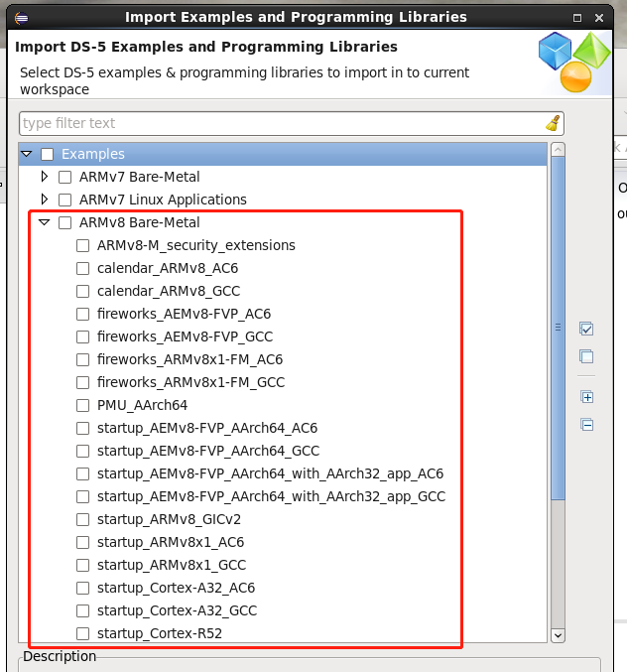This screenshot has width=627, height=672.
Task: Click the Collapse All minus icon
Action: (586, 425)
